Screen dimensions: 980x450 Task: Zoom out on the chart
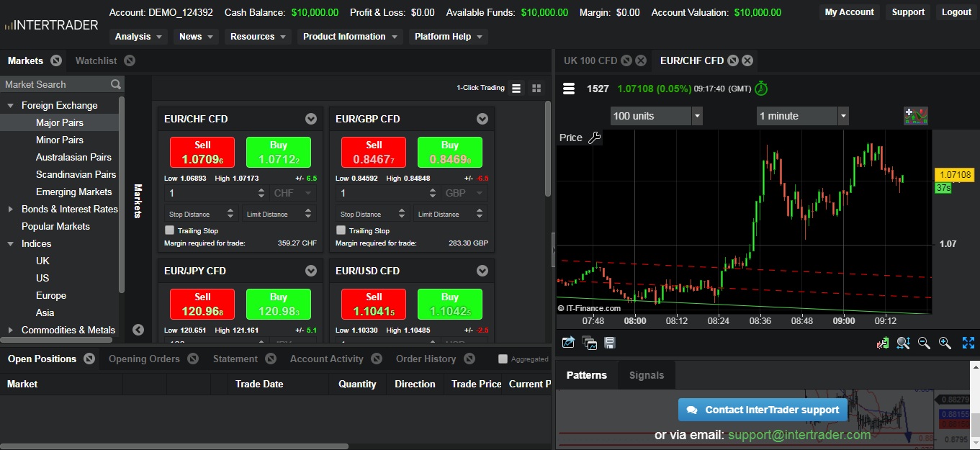(924, 343)
